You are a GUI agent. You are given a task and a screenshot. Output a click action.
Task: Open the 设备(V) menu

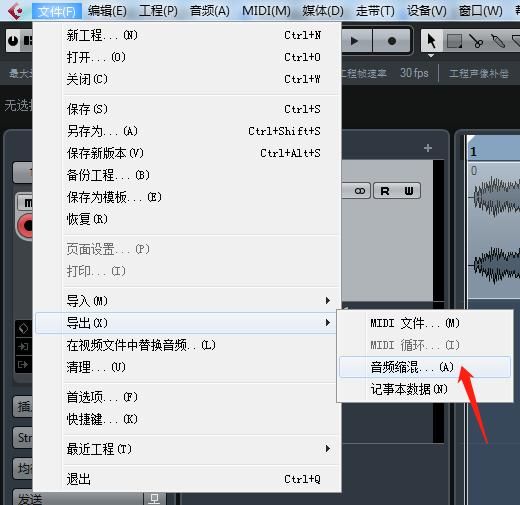427,11
